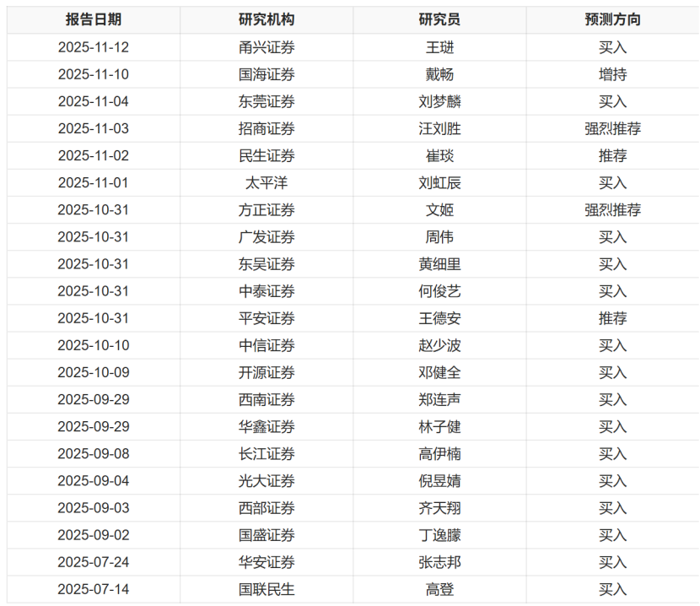Select the 甬兴证券 institution cell
Viewport: 700px width, 606px height.
pyautogui.click(x=267, y=47)
